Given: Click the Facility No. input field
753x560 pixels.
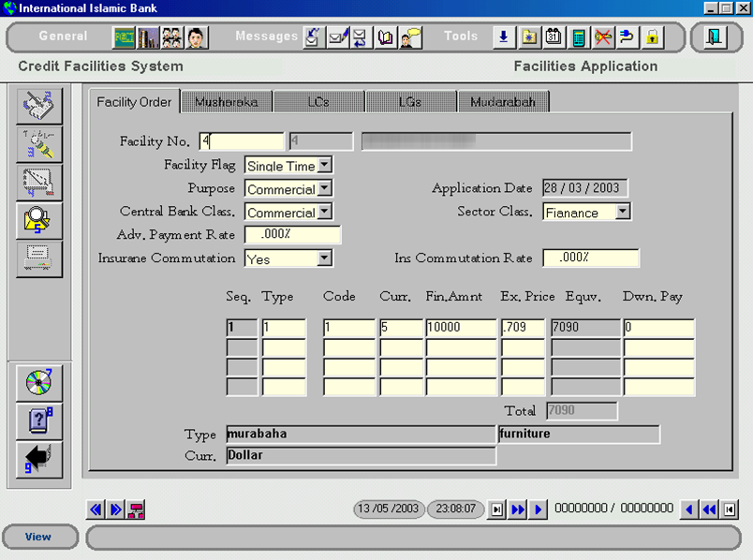Looking at the screenshot, I should (242, 141).
